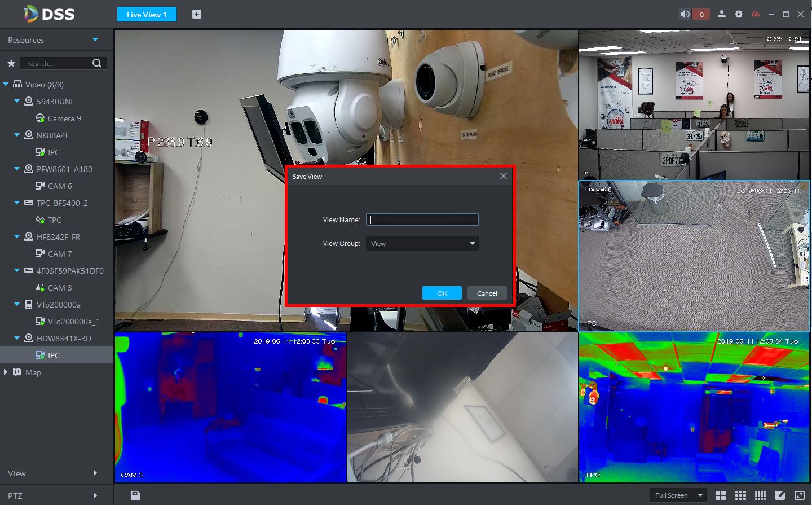Image resolution: width=812 pixels, height=505 pixels.
Task: Collapse the HF8242F-FR device node
Action: click(x=17, y=236)
